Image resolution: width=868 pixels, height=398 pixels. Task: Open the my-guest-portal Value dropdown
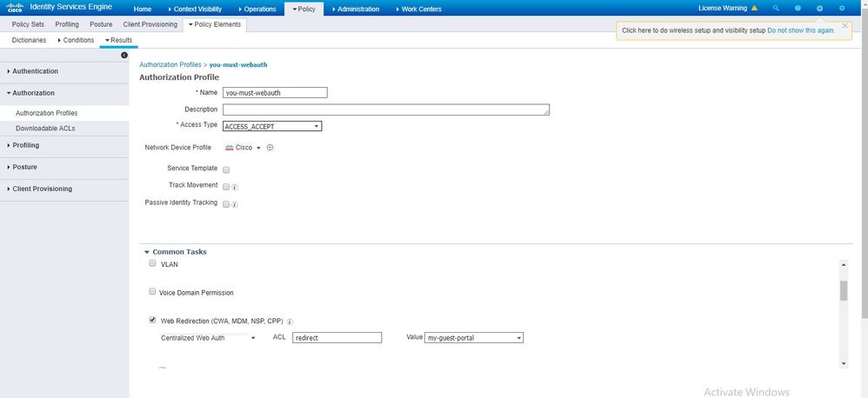click(x=474, y=338)
